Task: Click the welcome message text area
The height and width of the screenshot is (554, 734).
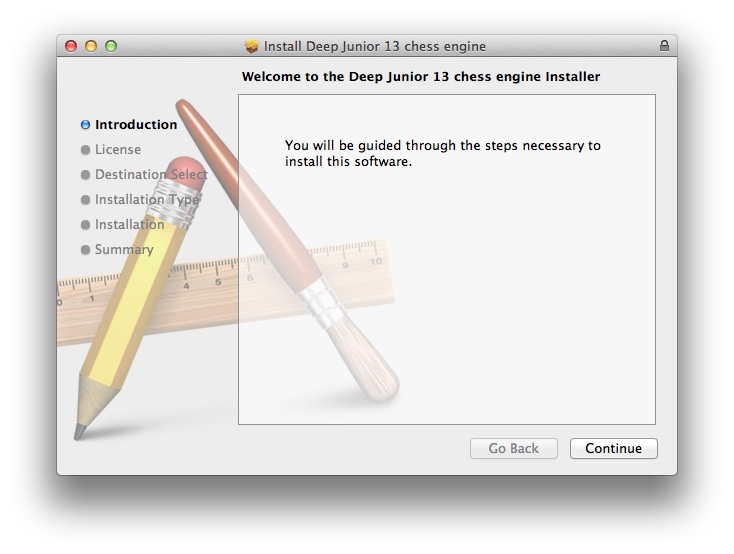Action: tap(442, 153)
